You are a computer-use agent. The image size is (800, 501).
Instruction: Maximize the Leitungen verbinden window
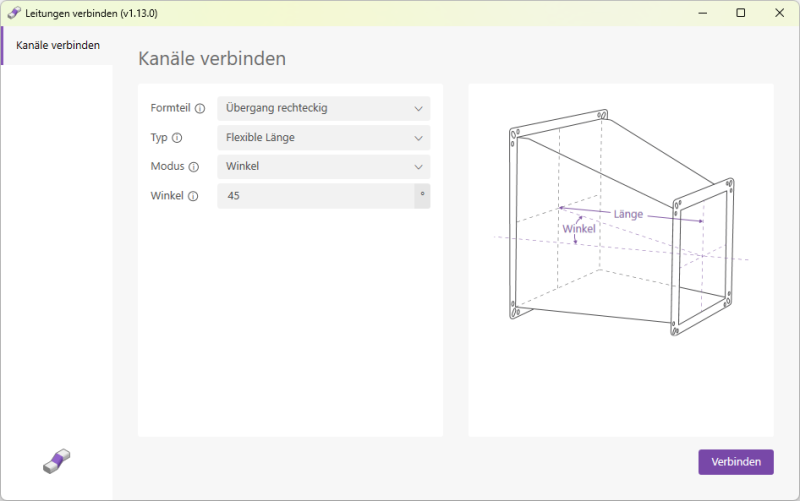[x=741, y=13]
